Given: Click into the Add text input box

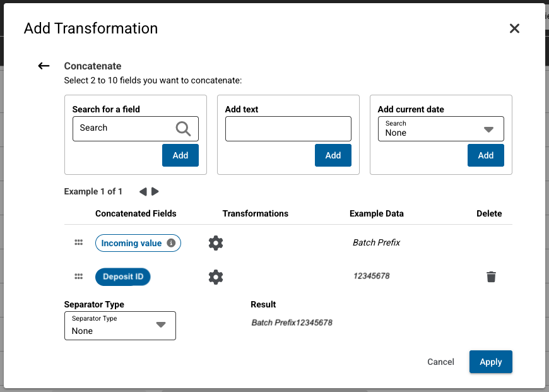Looking at the screenshot, I should 288,129.
